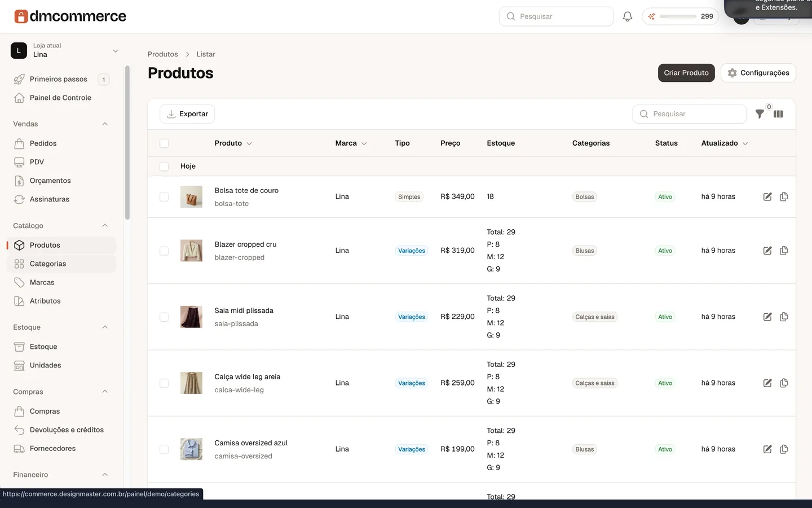Toggle table columns icon
Image resolution: width=812 pixels, height=508 pixels.
(778, 114)
